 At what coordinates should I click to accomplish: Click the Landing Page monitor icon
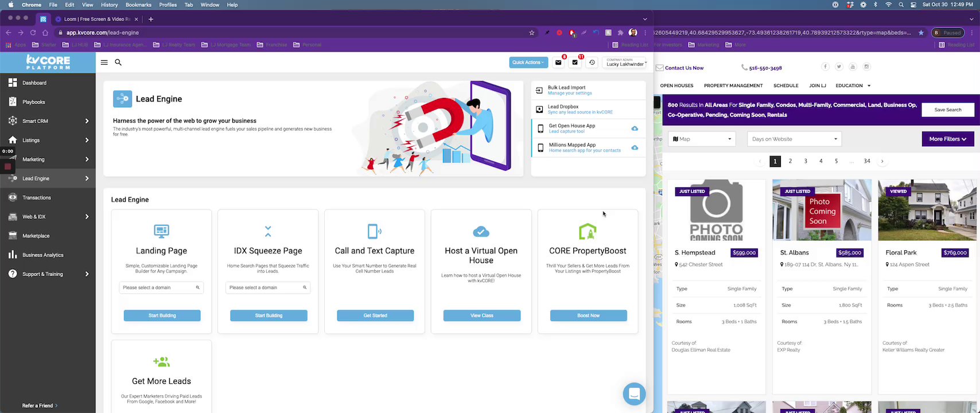[161, 231]
